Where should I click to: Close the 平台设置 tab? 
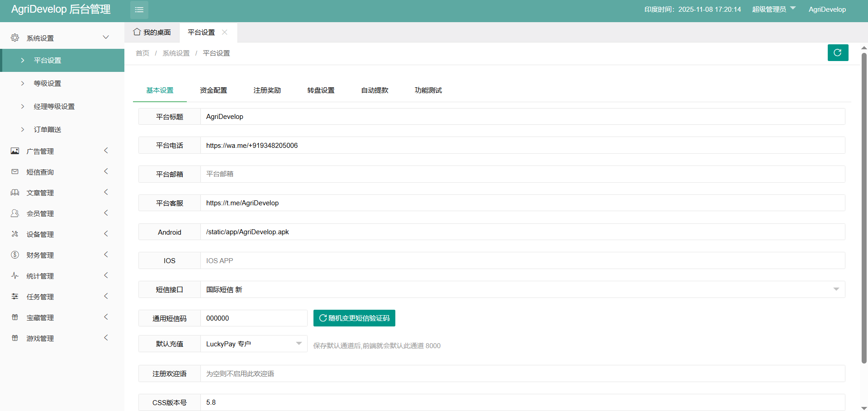point(225,32)
